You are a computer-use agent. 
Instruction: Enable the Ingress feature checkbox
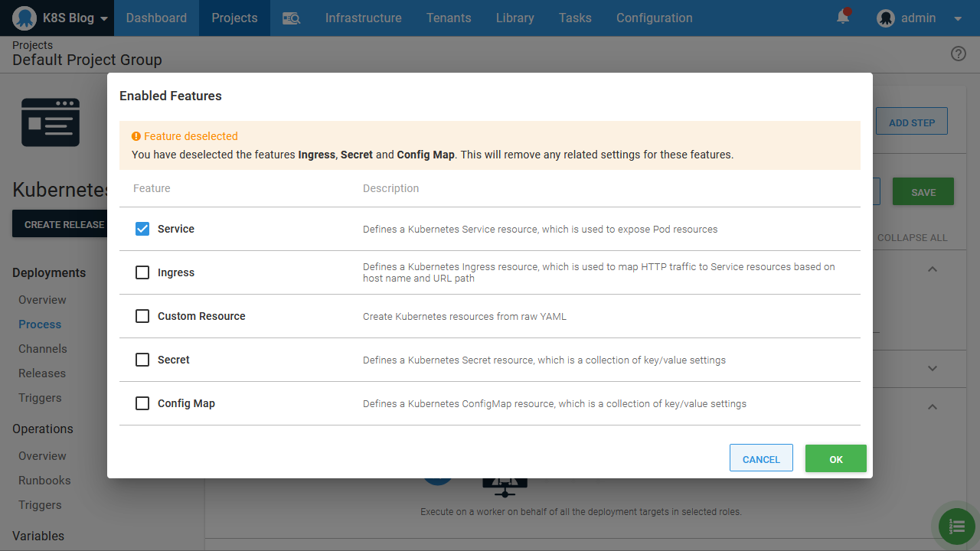(142, 272)
